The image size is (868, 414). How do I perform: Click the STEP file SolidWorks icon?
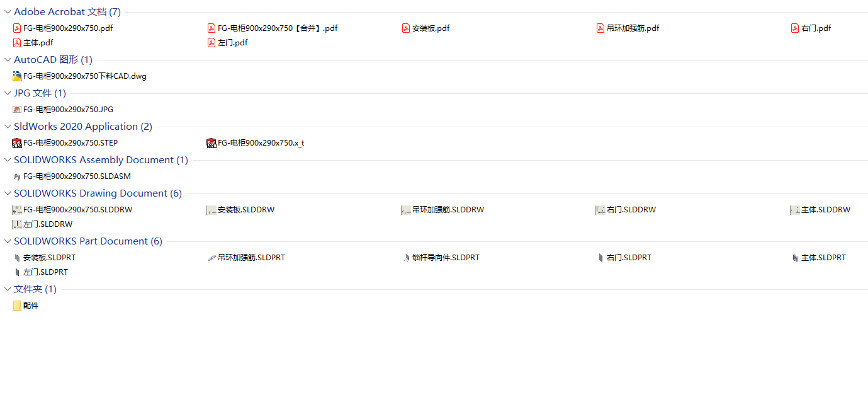click(17, 143)
